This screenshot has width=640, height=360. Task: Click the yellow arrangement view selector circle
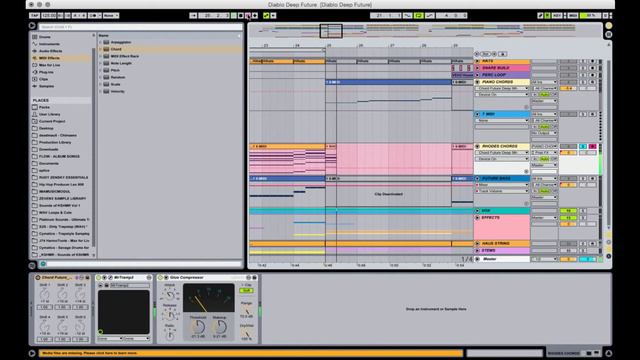[609, 26]
